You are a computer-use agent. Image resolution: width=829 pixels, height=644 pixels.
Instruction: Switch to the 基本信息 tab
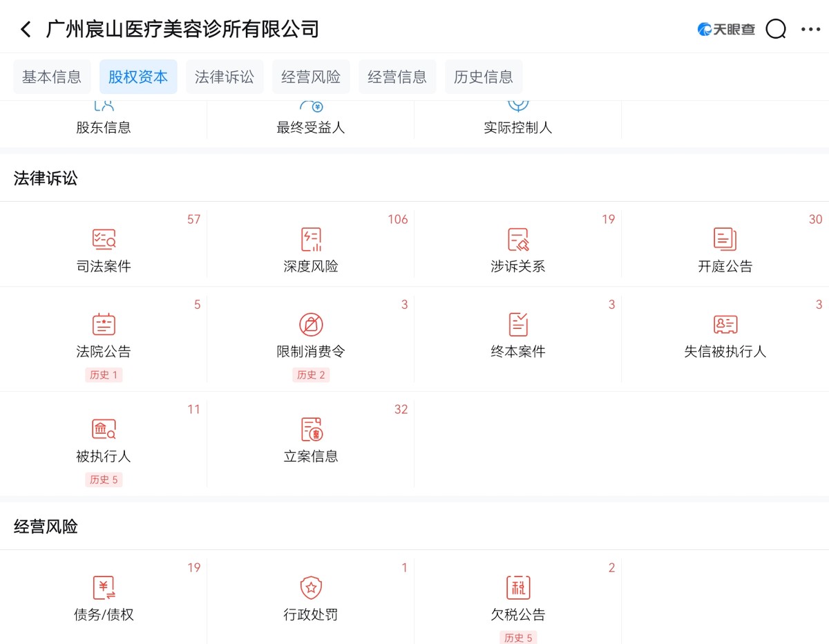point(52,77)
